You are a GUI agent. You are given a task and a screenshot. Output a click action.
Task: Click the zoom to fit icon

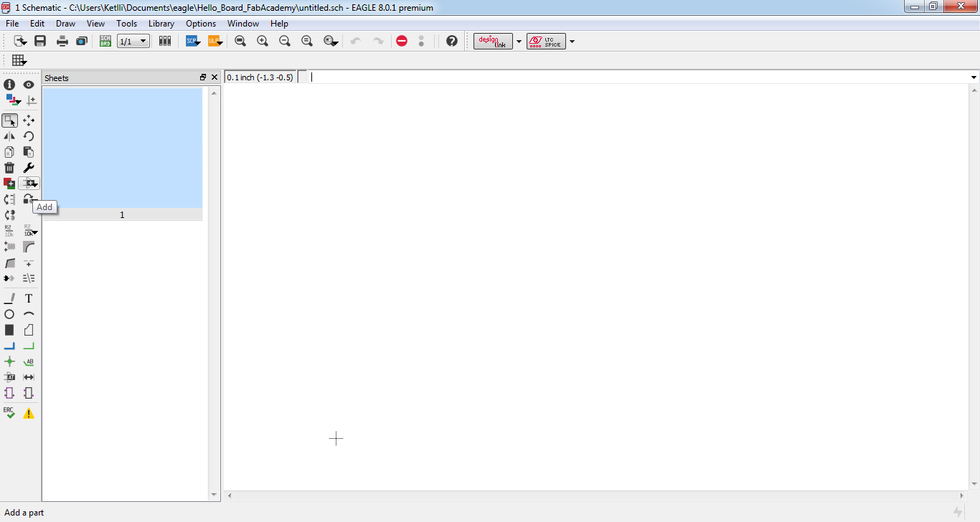(x=240, y=41)
